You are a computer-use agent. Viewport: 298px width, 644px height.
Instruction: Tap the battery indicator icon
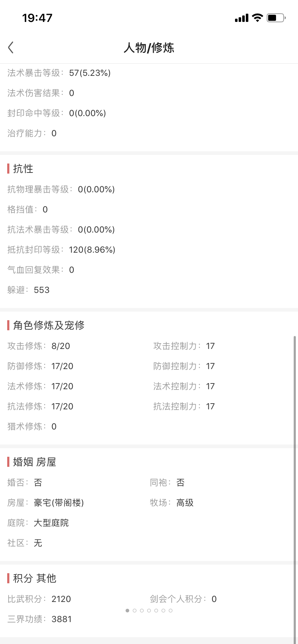pos(276,18)
